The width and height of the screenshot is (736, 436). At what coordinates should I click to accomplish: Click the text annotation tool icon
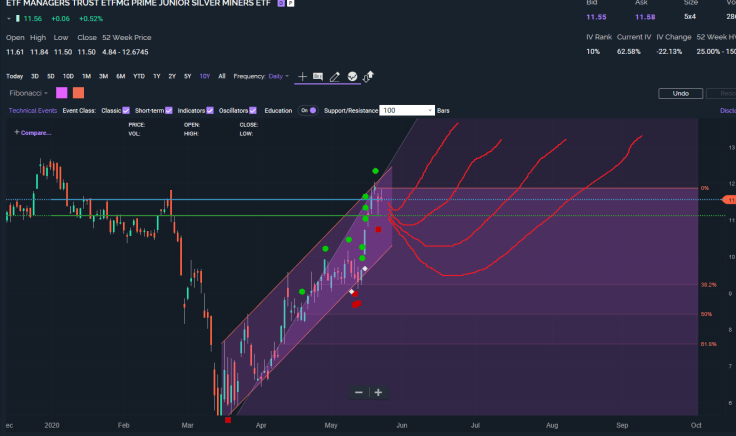click(x=318, y=76)
